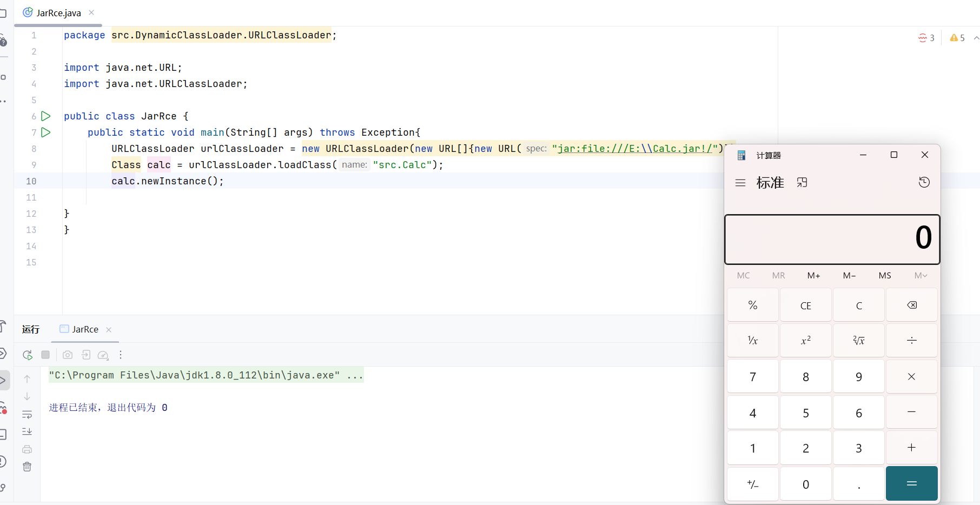The width and height of the screenshot is (980, 505).
Task: Clear console output with trash icon
Action: pos(27,467)
